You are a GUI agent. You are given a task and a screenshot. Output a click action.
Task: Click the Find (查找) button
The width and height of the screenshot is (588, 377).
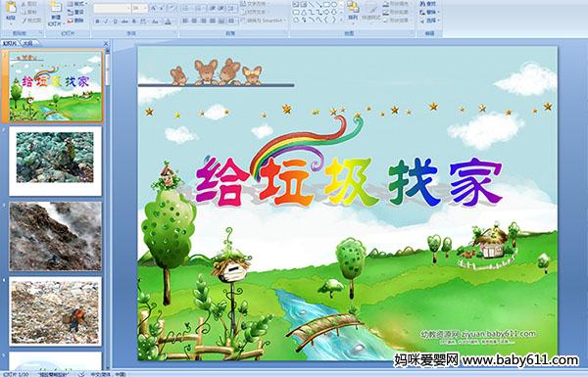pyautogui.click(x=428, y=3)
